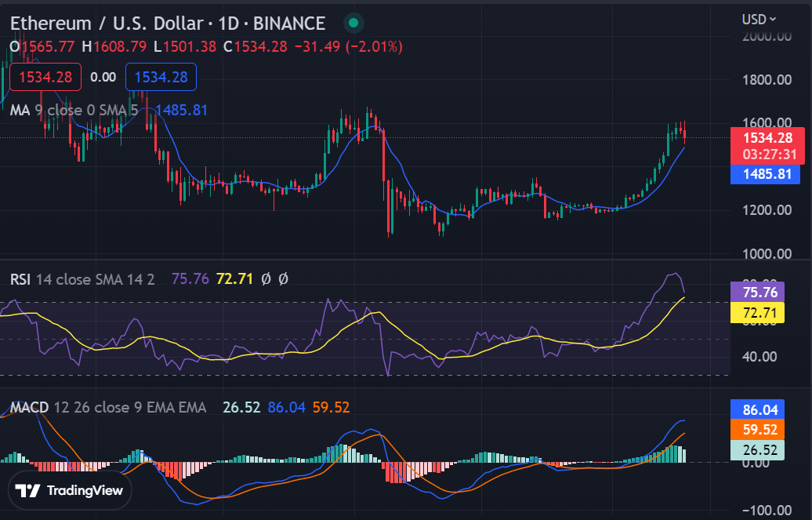Click the yellow RSI SMA value 72.71 in legend
Screen dimensions: 812x520
pos(234,279)
